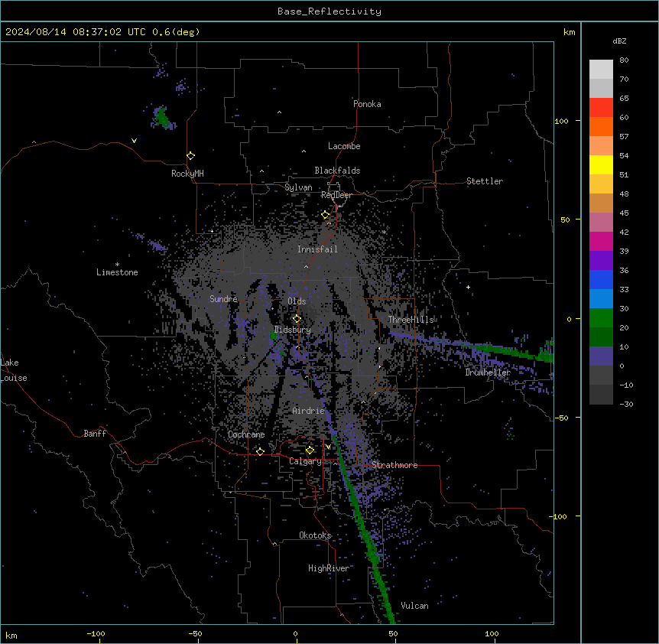Click the Strathmore town label

click(394, 465)
